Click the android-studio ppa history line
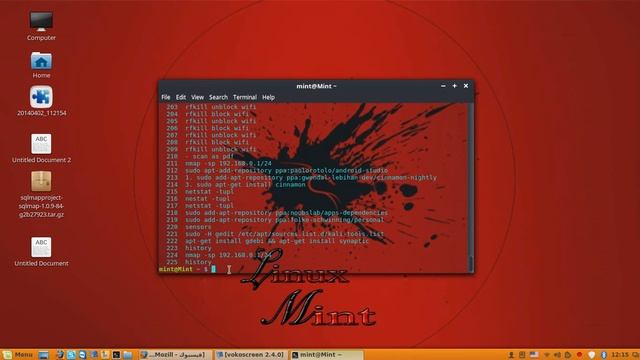Image resolution: width=640 pixels, height=360 pixels. pos(277,171)
